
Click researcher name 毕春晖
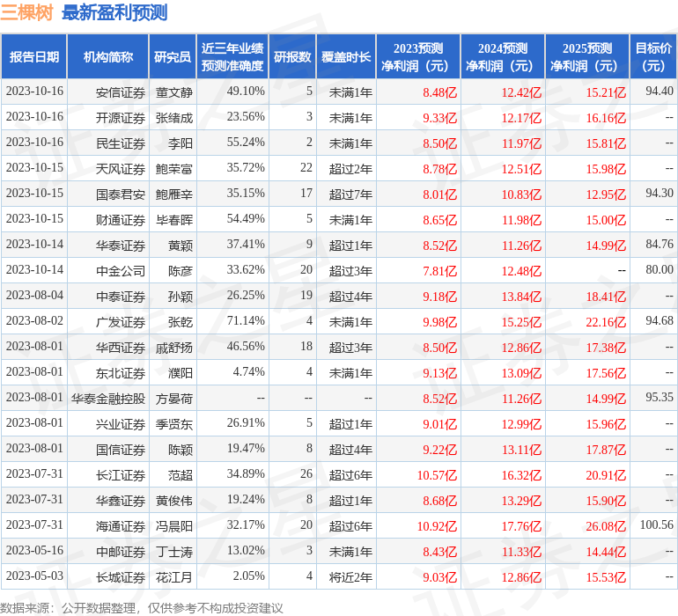[x=174, y=220]
